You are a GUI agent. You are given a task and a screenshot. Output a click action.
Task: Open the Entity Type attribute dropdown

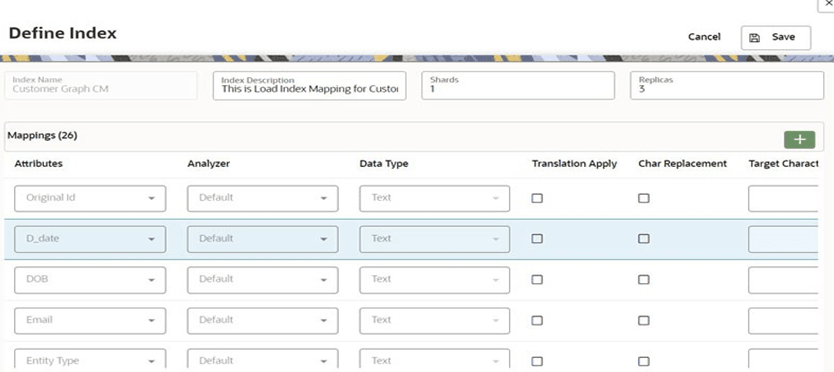click(90, 360)
